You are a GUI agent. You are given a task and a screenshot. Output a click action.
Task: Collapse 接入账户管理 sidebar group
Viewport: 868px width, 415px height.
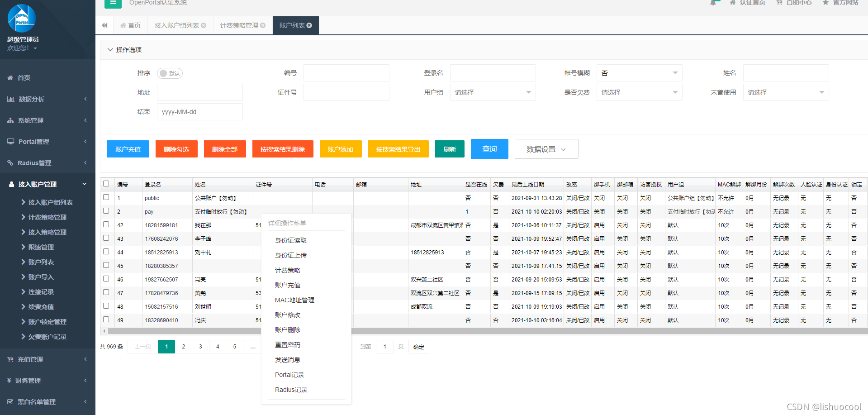click(x=85, y=184)
